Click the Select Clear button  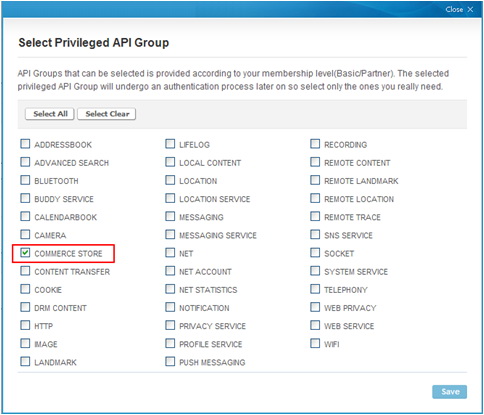pyautogui.click(x=107, y=114)
